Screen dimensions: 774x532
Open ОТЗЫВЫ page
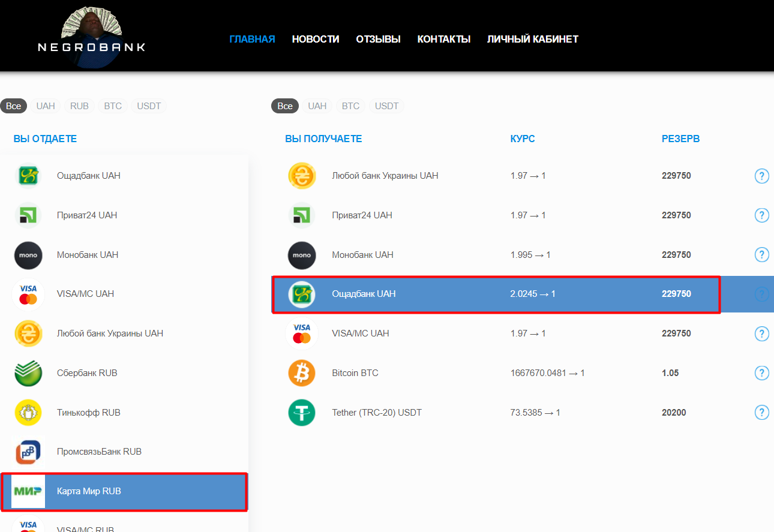coord(379,39)
